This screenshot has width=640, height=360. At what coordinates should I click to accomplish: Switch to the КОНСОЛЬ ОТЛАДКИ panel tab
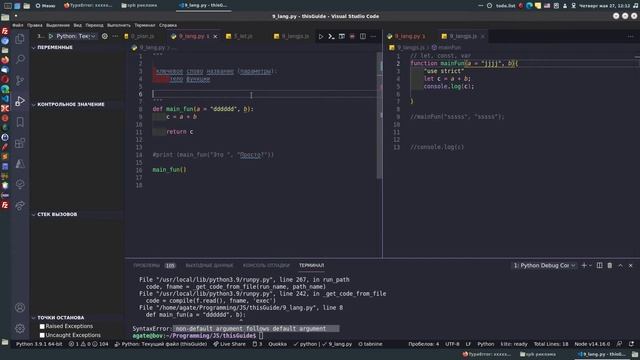266,265
